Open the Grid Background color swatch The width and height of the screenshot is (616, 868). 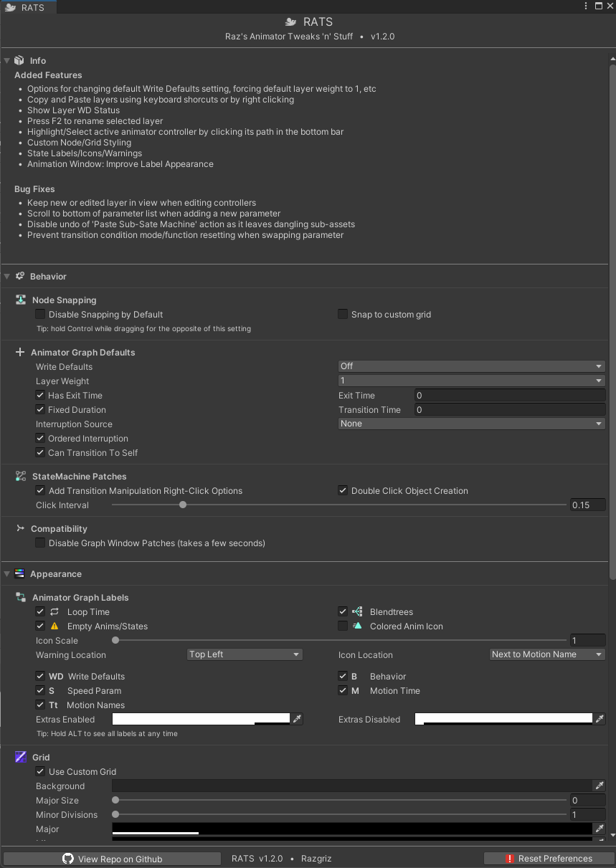pyautogui.click(x=352, y=786)
